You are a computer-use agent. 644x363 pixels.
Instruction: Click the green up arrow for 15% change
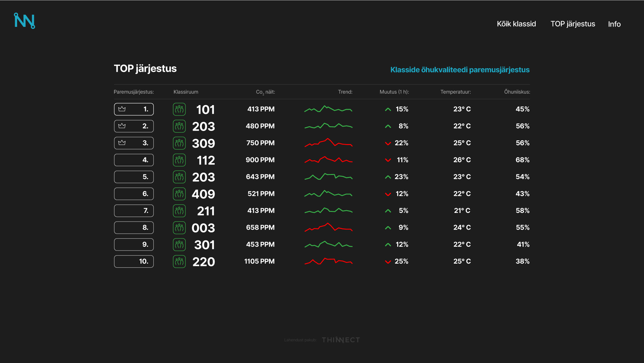tap(388, 109)
